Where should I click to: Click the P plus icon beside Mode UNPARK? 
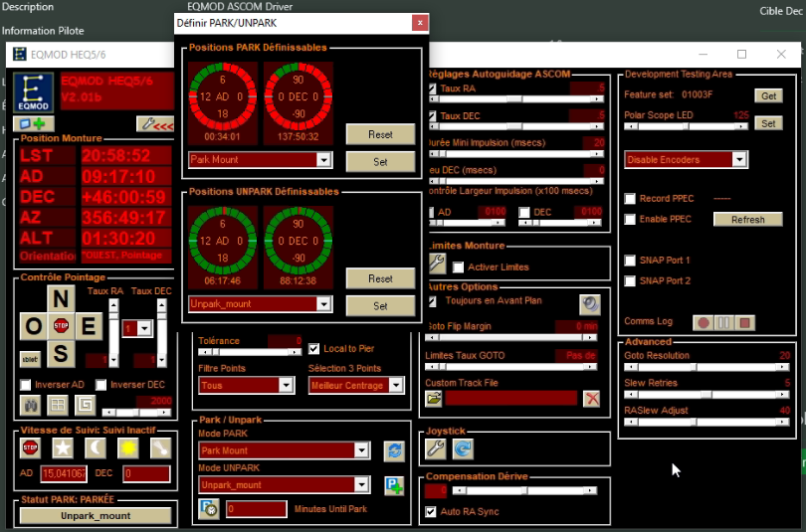[394, 485]
